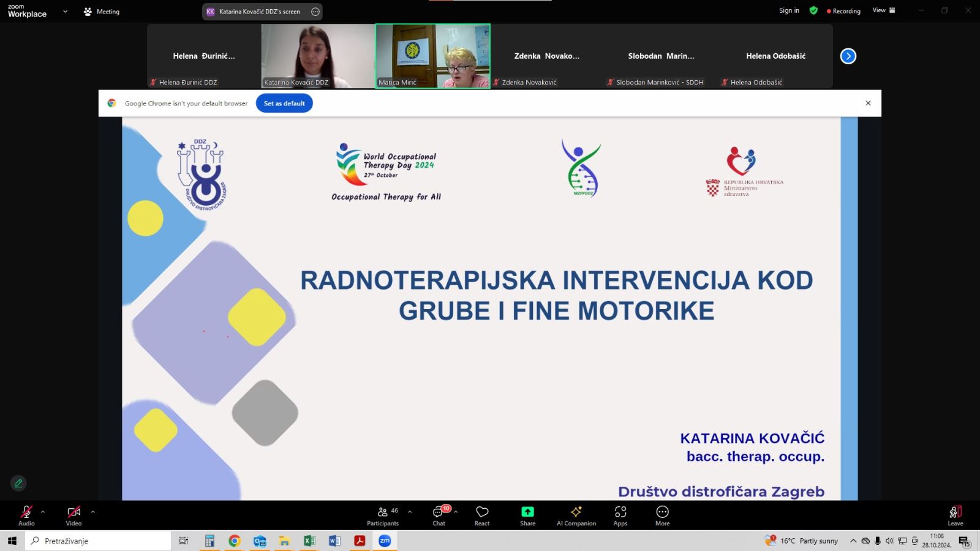Unmute the microphone with Audio button

(26, 515)
